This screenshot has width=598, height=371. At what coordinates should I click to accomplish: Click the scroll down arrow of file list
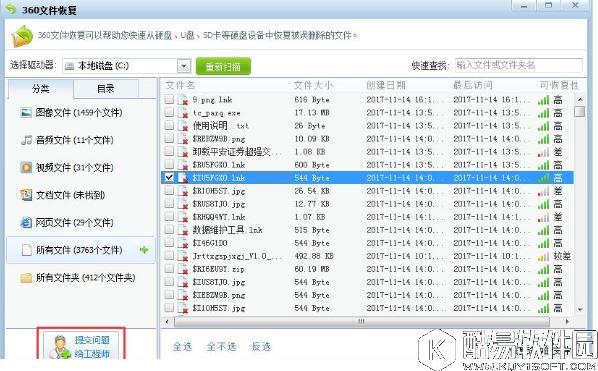tap(580, 309)
